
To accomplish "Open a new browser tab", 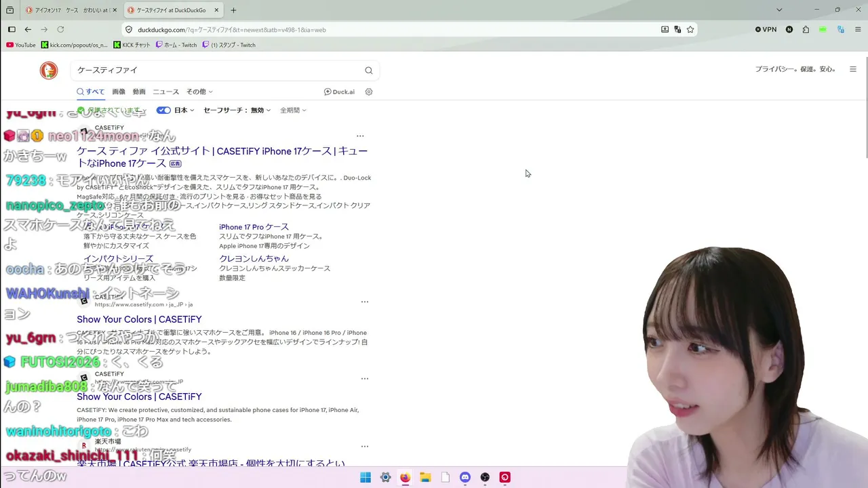I will tap(233, 10).
